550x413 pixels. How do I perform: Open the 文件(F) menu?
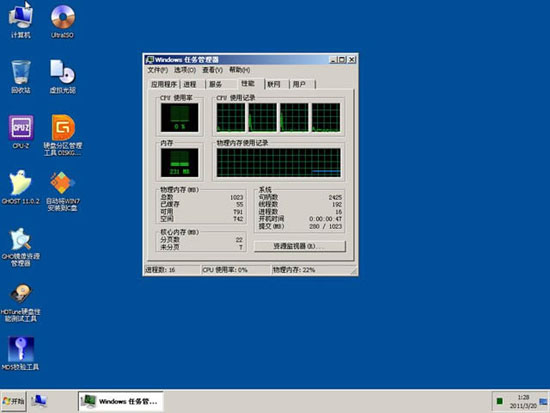click(157, 70)
